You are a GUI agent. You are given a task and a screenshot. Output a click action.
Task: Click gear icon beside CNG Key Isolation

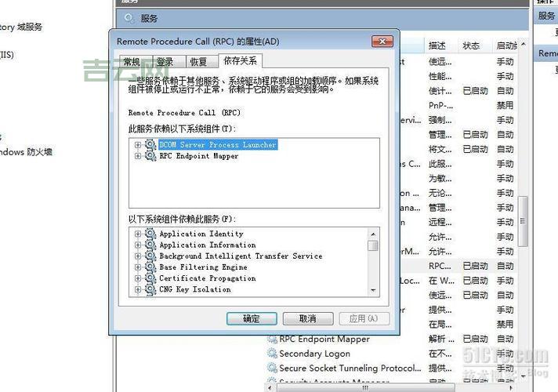click(x=150, y=289)
